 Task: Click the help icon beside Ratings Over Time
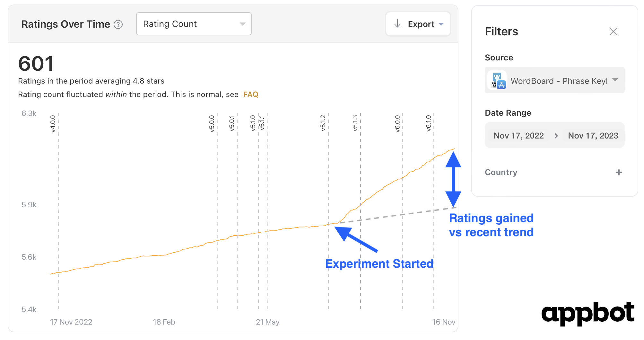(118, 24)
